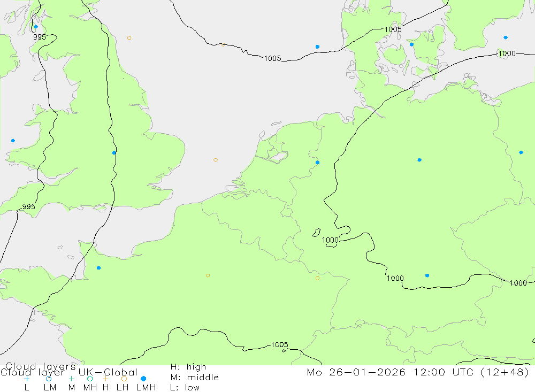Screen dimensions: 535x392
Task: Select the blue LMH marker over Normandy
Action: (98, 268)
